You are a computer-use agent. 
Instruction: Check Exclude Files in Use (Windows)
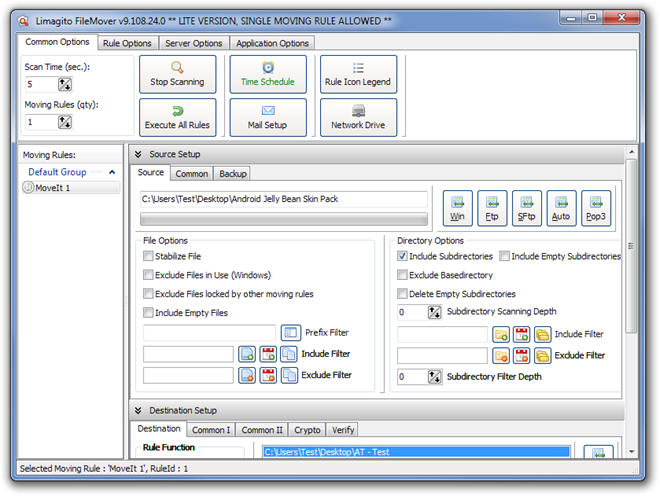pos(148,275)
